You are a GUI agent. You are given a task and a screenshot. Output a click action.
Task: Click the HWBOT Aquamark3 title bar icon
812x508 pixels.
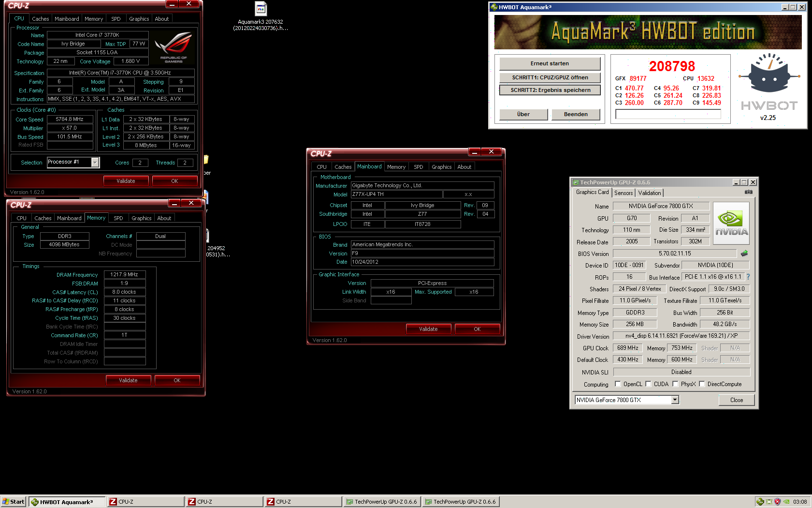coord(493,7)
